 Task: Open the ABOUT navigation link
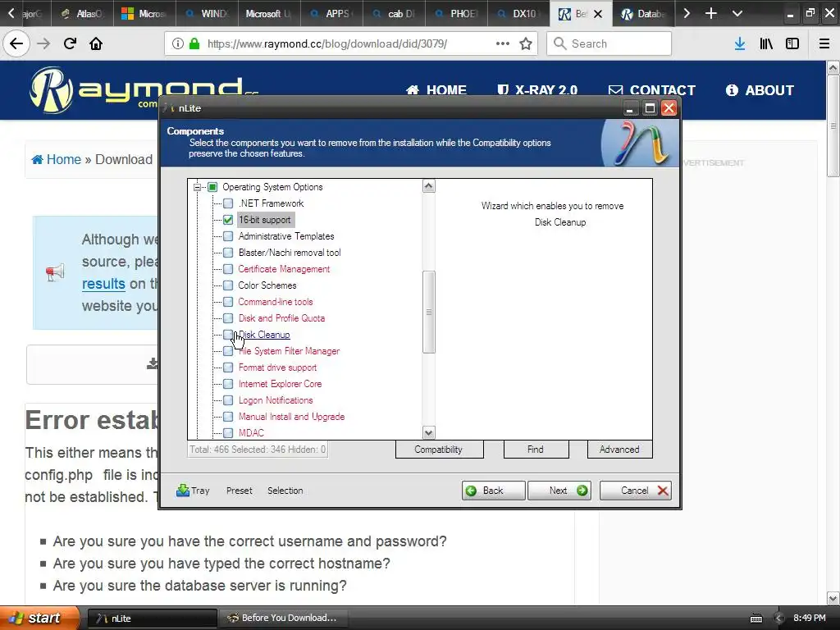pyautogui.click(x=760, y=90)
